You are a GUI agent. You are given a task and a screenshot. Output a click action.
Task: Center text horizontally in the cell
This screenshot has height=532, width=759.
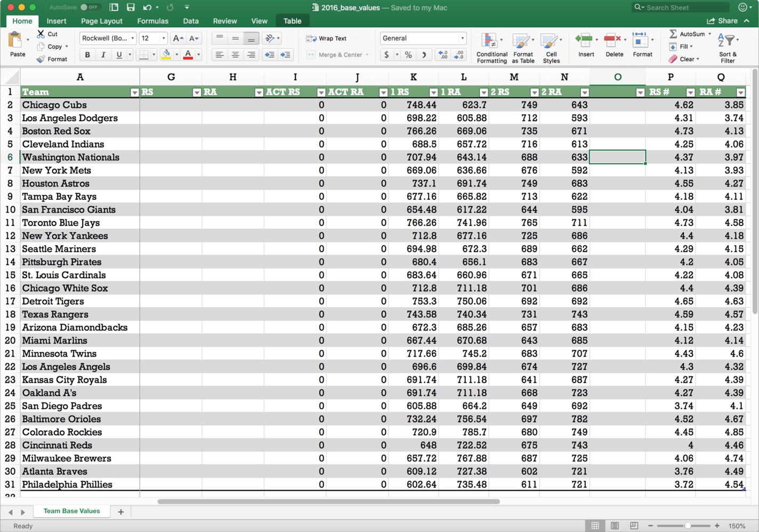[x=235, y=54]
